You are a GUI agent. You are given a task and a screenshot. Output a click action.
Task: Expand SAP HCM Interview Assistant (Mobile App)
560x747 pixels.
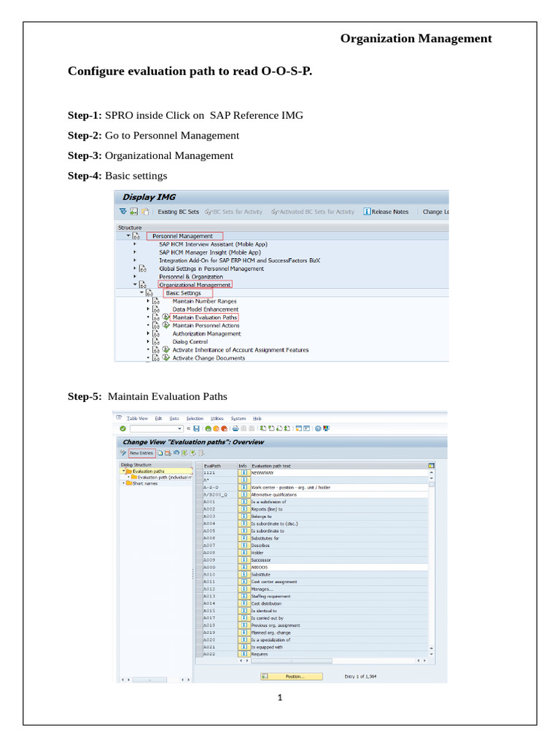[135, 244]
